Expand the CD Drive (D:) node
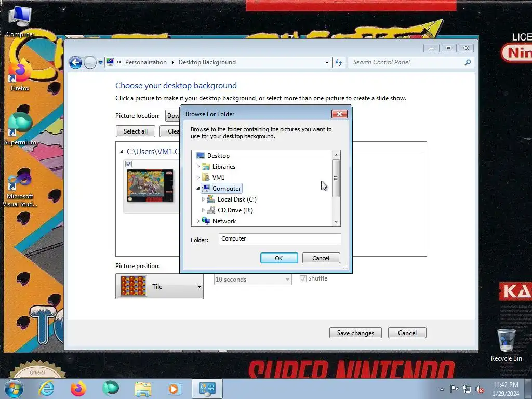This screenshot has height=399, width=532. click(203, 210)
